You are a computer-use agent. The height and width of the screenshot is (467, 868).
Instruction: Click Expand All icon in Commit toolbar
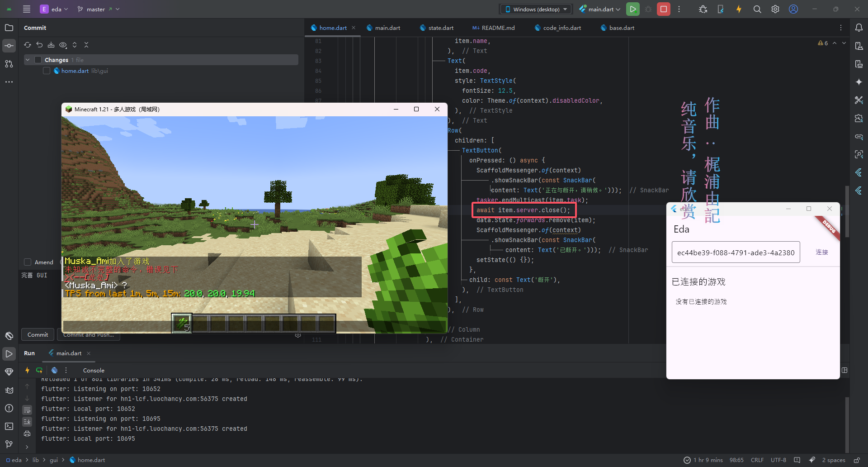point(75,45)
